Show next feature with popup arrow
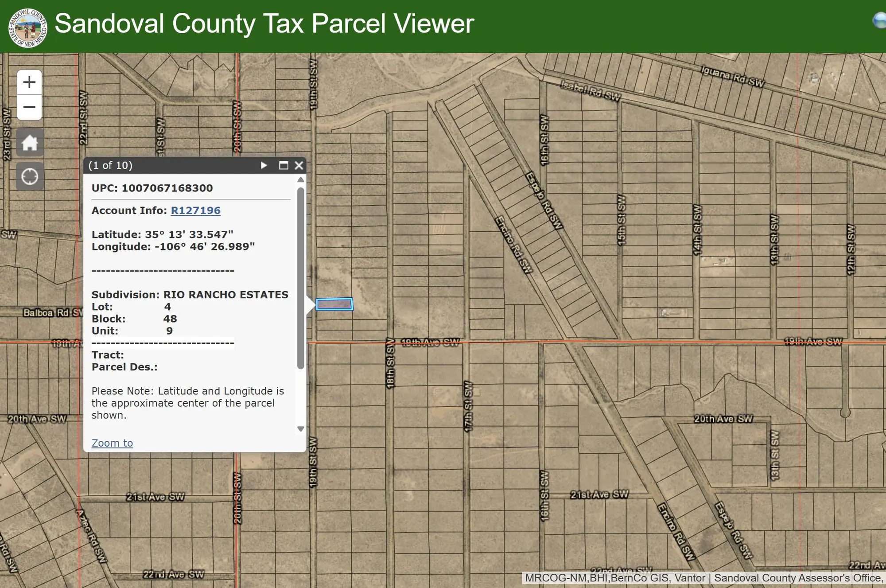The width and height of the screenshot is (886, 588). pyautogui.click(x=264, y=165)
